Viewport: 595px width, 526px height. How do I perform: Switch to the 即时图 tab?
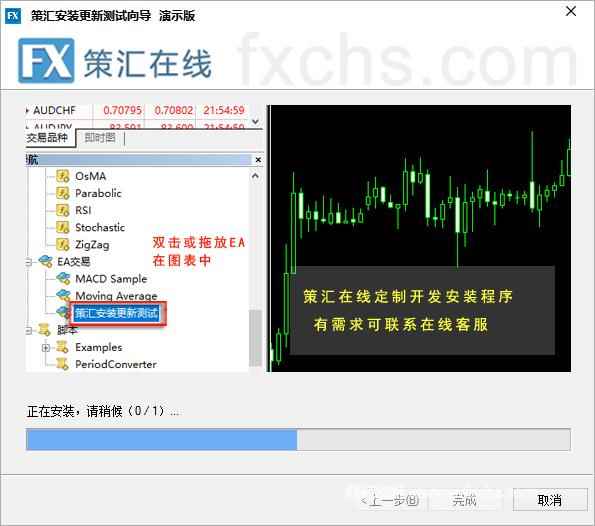(100, 138)
